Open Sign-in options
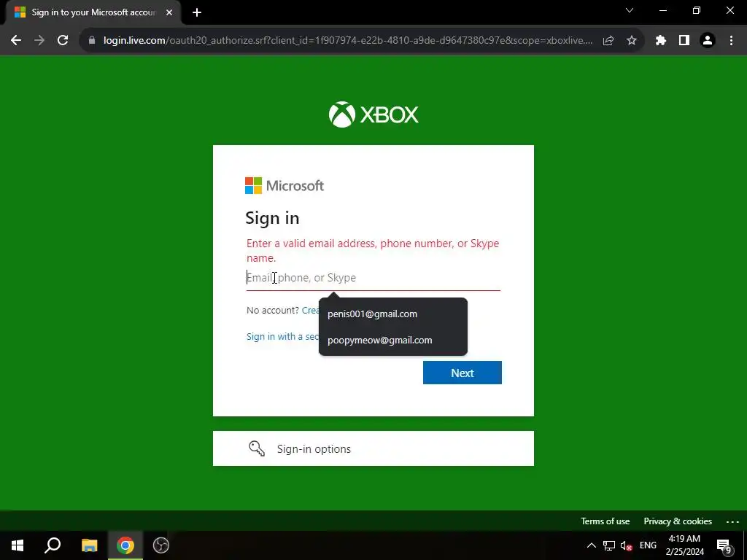 click(x=373, y=448)
